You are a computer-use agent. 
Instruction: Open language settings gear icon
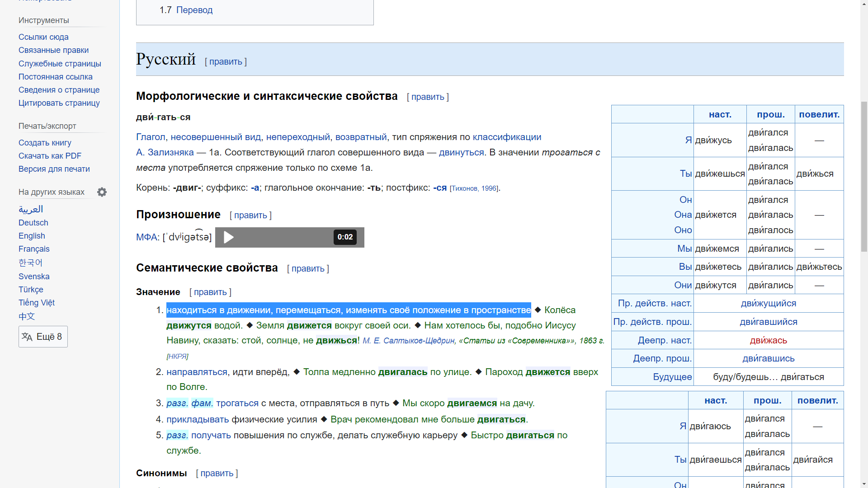pyautogui.click(x=102, y=192)
